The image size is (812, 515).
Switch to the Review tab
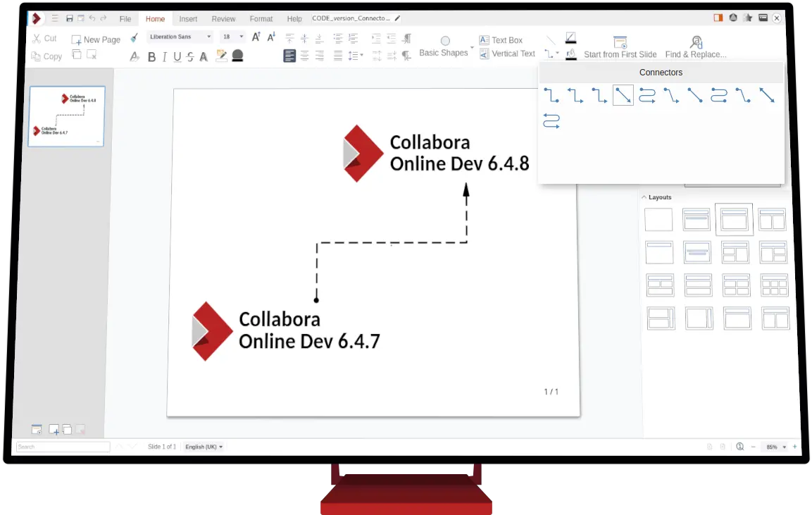click(x=223, y=19)
